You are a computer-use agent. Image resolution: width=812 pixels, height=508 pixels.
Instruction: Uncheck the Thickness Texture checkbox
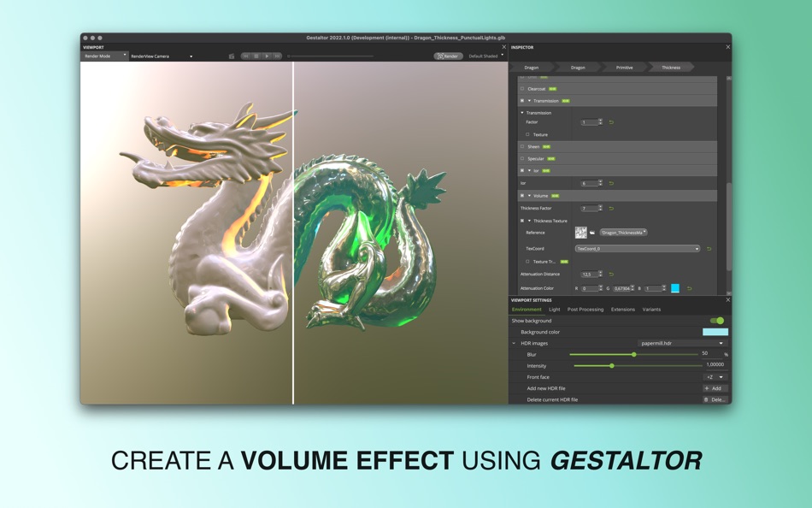pyautogui.click(x=522, y=221)
